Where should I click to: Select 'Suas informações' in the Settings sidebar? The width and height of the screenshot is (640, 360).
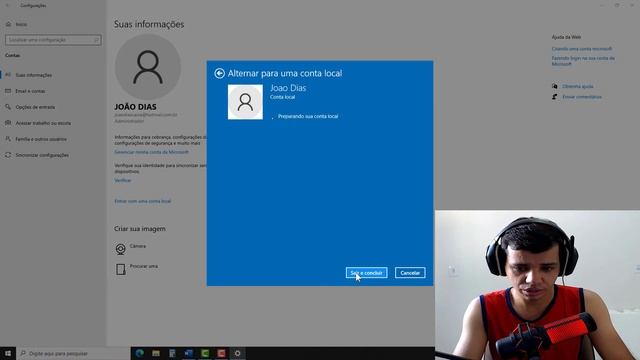click(33, 75)
